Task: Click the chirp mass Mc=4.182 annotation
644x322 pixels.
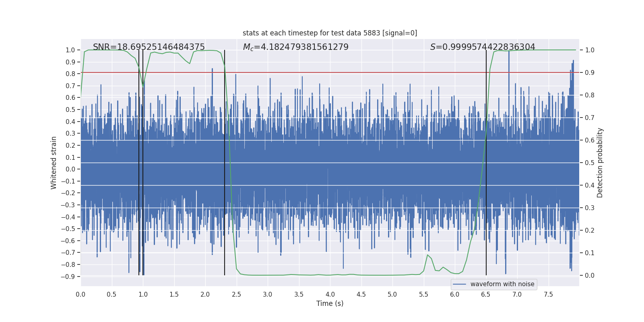Action: 296,47
